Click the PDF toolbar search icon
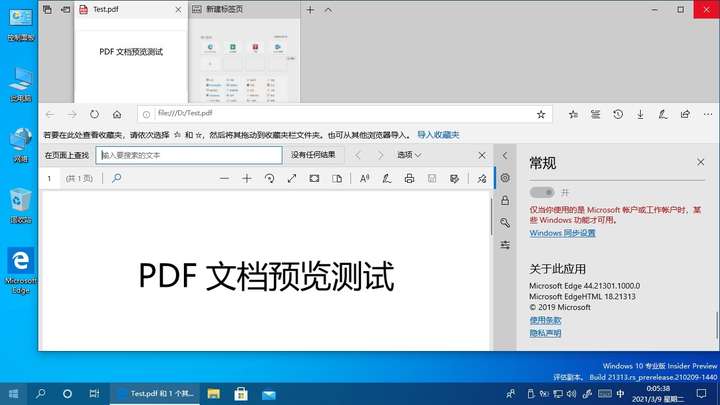 (117, 178)
